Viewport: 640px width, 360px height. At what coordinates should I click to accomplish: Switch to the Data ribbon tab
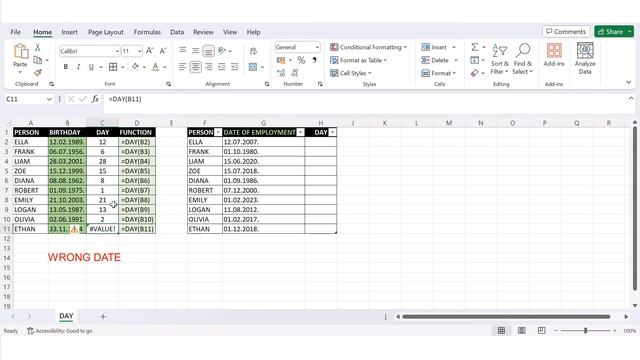click(x=177, y=32)
